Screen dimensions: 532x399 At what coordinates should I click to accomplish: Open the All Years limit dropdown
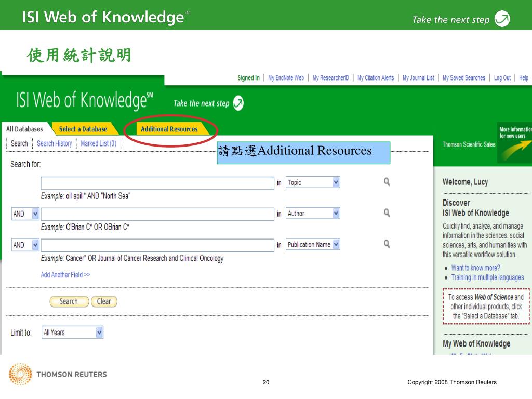(73, 332)
